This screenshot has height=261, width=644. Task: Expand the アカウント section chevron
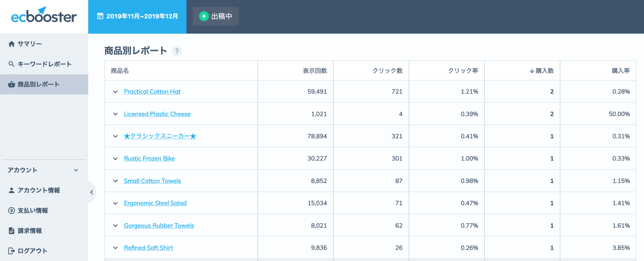pyautogui.click(x=76, y=170)
